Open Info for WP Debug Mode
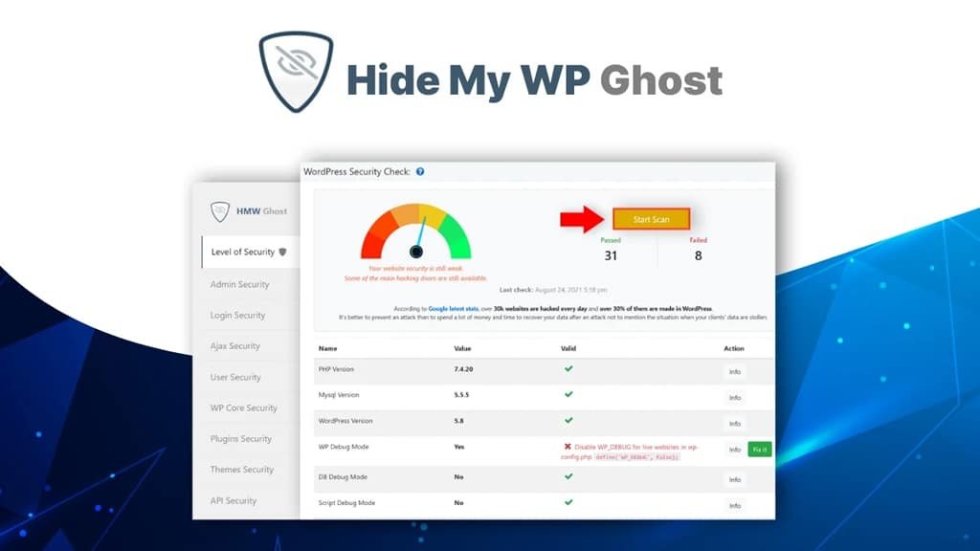 [735, 450]
